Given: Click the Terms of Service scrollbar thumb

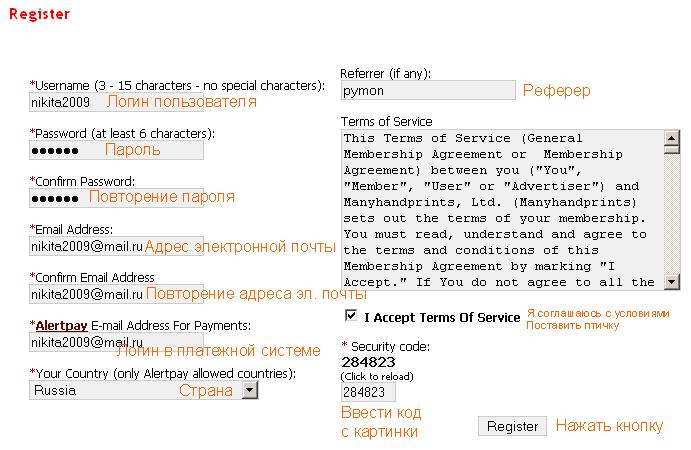Looking at the screenshot, I should click(672, 150).
